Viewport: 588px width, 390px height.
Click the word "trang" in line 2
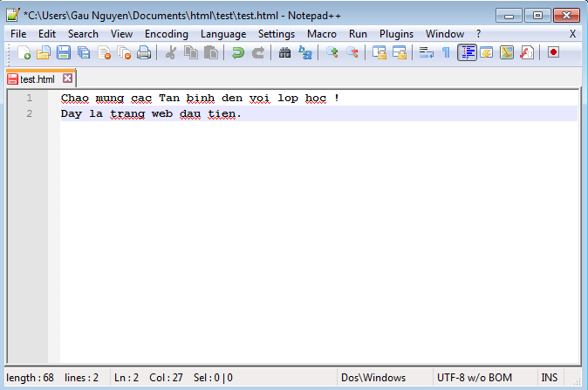click(x=127, y=114)
